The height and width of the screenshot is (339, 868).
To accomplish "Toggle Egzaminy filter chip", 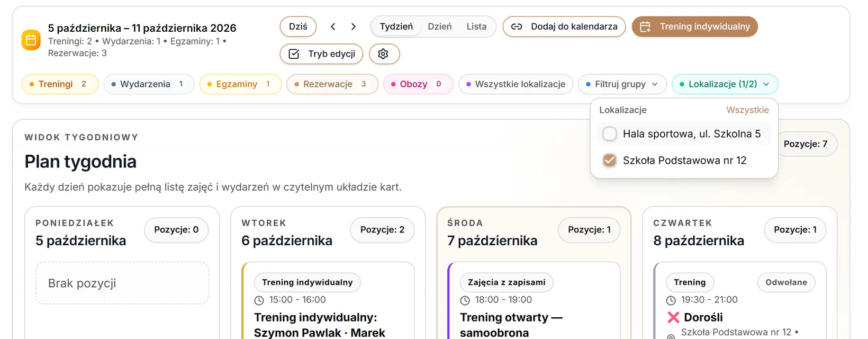I will pyautogui.click(x=240, y=84).
